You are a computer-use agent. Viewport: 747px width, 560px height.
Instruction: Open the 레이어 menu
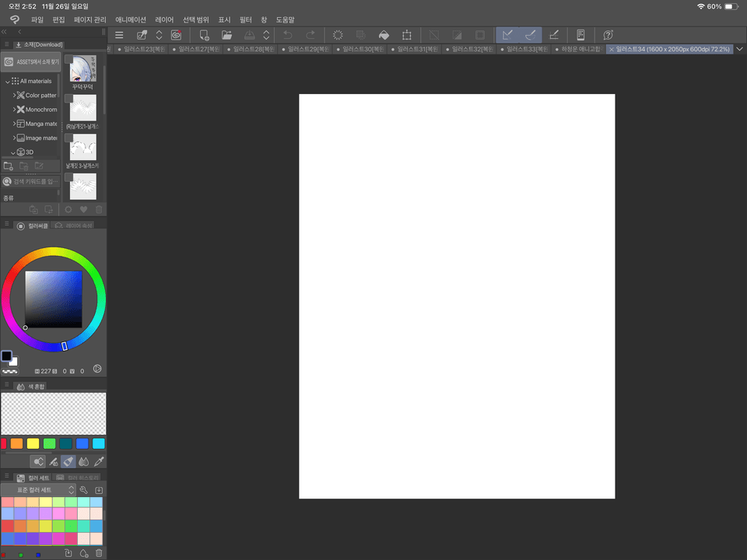(x=164, y=19)
